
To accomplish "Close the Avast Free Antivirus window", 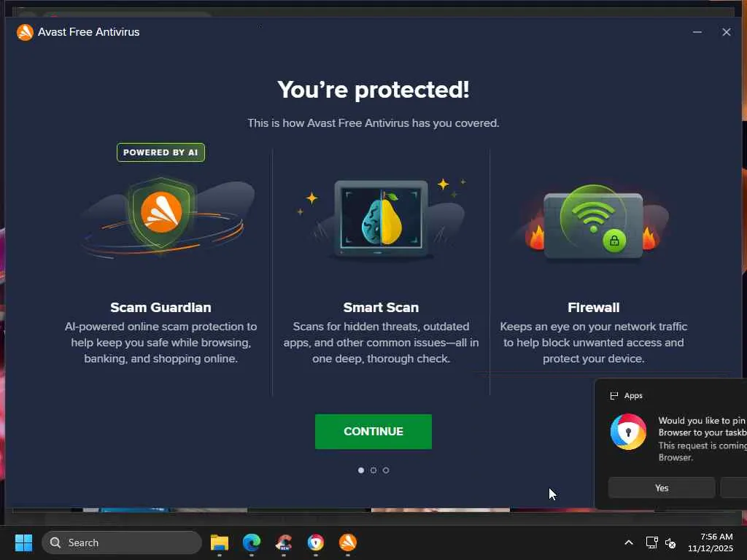I will pyautogui.click(x=727, y=32).
